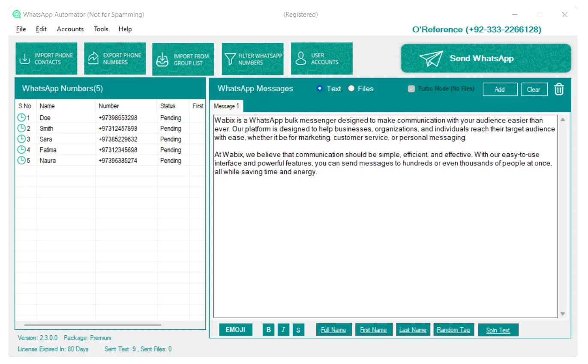Click the clock icon for row 2 Smith
This screenshot has height=364, width=588.
(x=21, y=128)
